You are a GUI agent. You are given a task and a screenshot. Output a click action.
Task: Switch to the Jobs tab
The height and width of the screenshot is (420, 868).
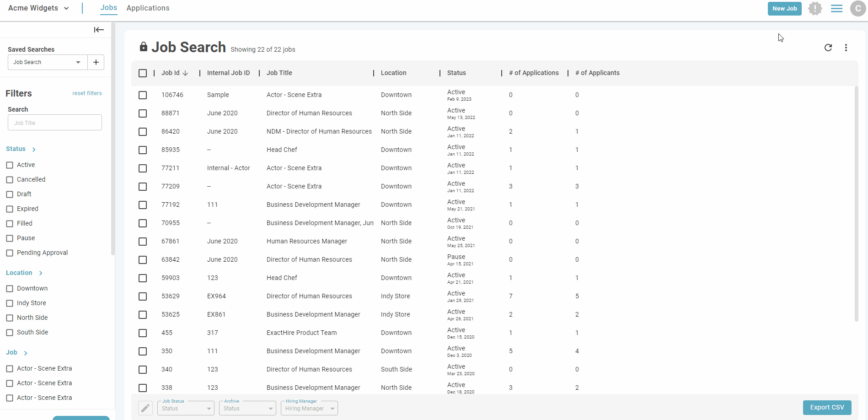pos(109,8)
